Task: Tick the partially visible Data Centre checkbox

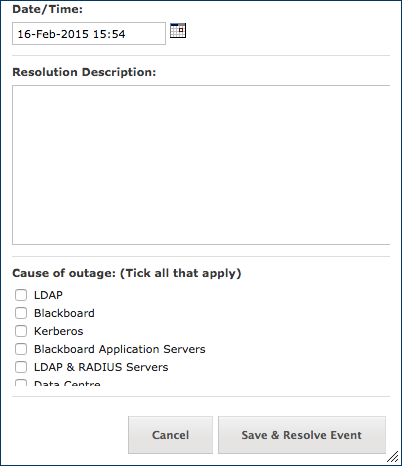Action: (x=21, y=383)
